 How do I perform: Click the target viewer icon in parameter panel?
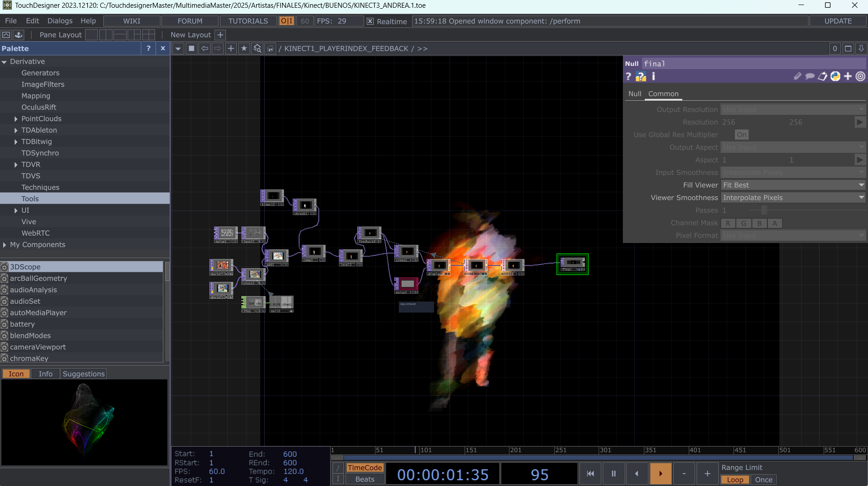860,76
